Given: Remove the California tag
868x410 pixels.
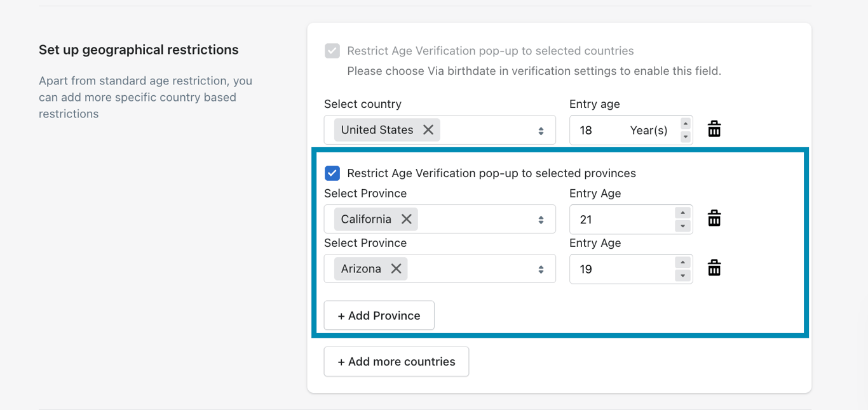Looking at the screenshot, I should (x=407, y=219).
